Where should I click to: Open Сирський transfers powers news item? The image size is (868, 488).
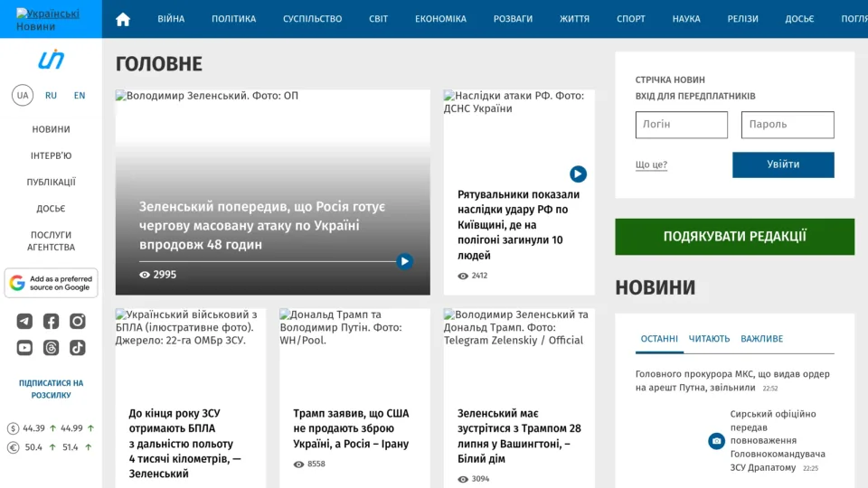click(778, 440)
